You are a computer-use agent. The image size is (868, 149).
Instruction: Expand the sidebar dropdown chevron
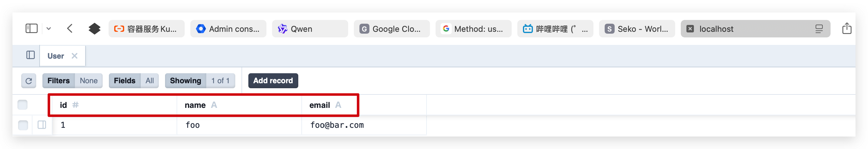click(49, 29)
